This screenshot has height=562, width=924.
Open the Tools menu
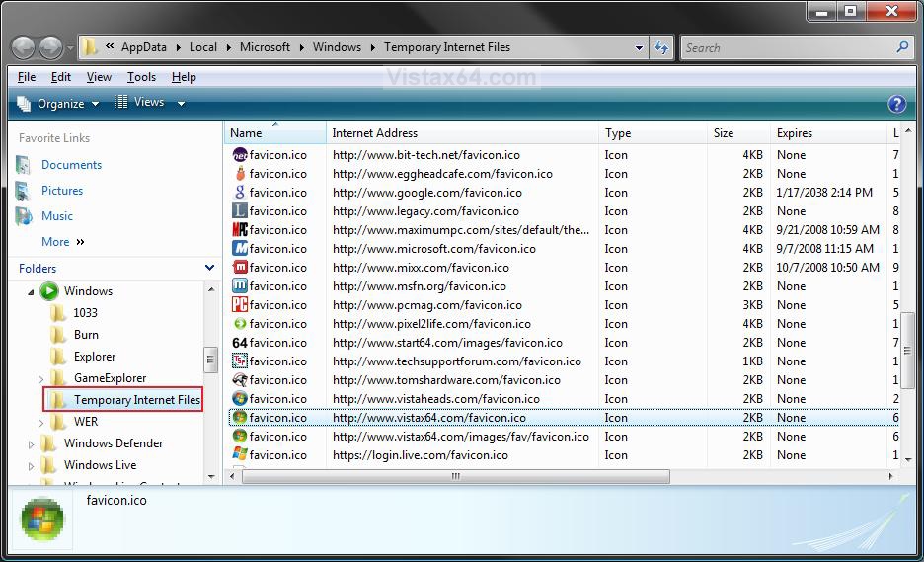(141, 77)
